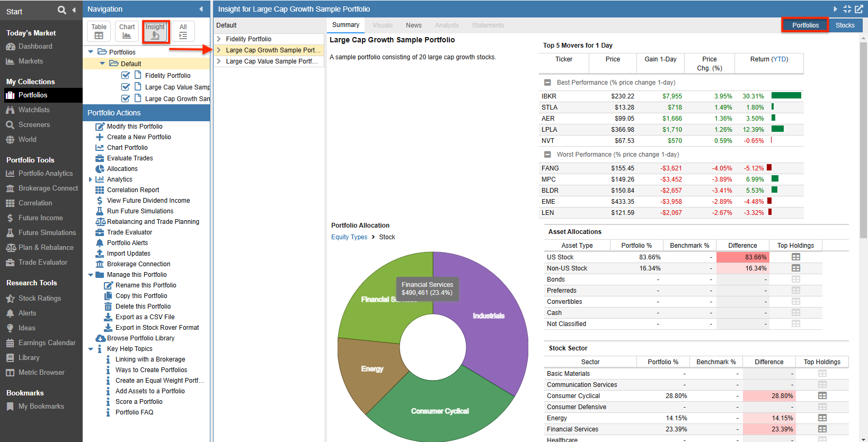Open Portfolio Alerts bell action
Screen dimensions: 868x442
click(x=127, y=243)
